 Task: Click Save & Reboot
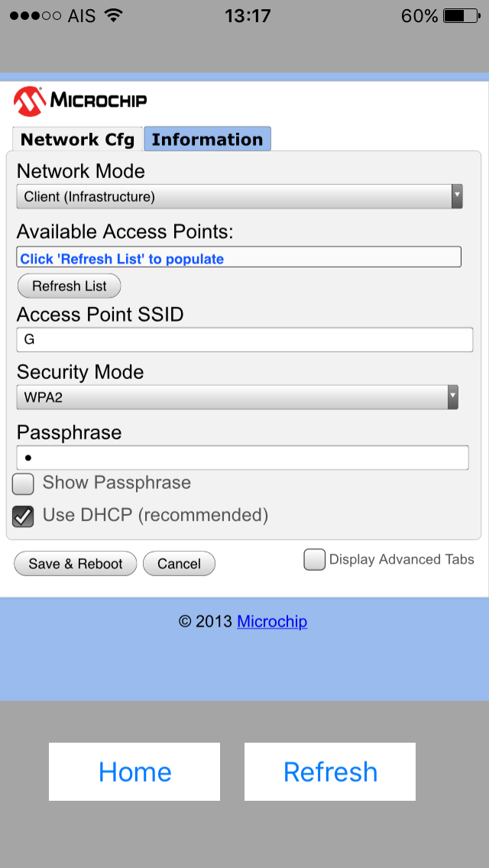click(76, 564)
